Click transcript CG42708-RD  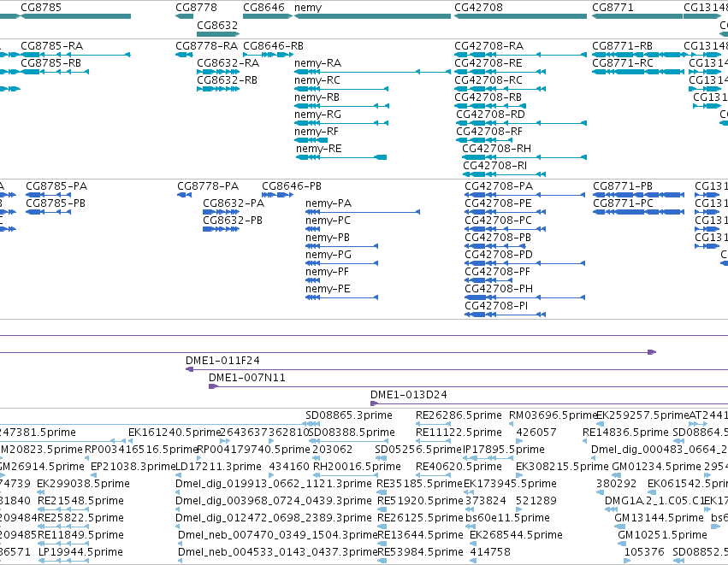point(521,123)
